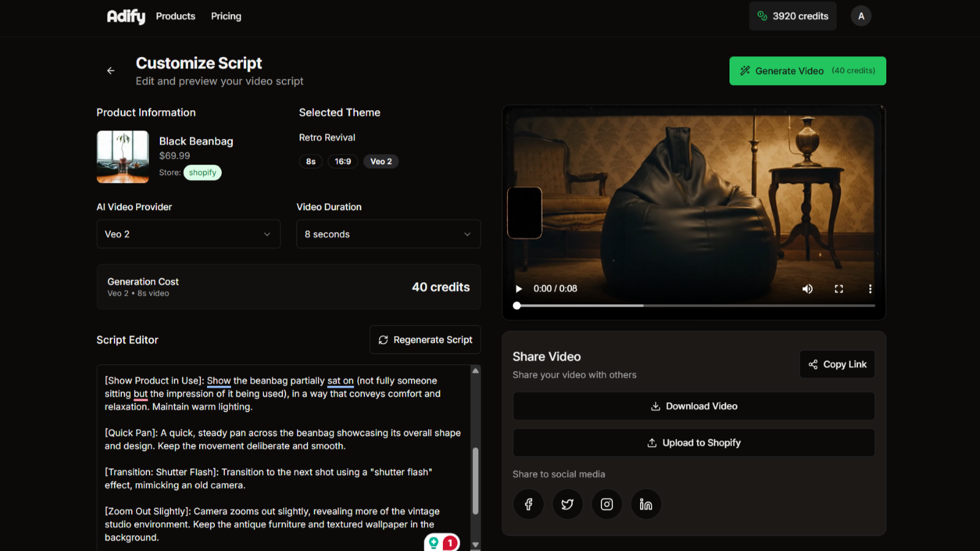Regenerate the script
This screenshot has height=551, width=980.
(x=425, y=340)
